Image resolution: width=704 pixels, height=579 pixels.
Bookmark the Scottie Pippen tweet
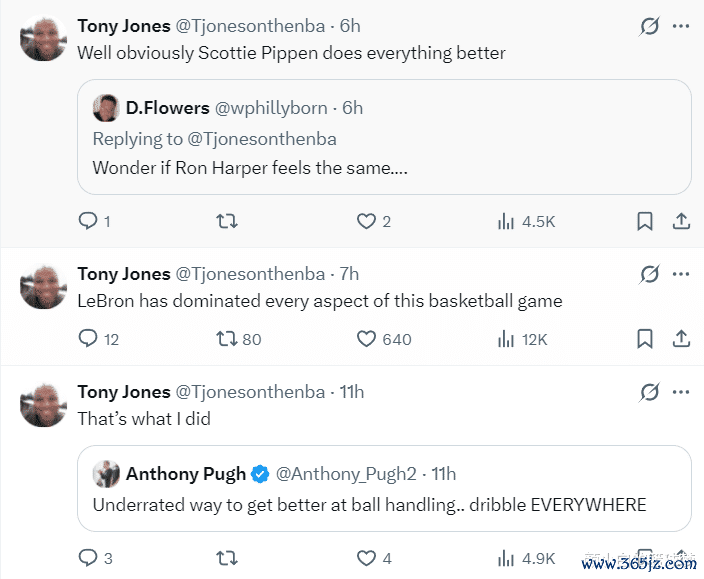point(645,221)
